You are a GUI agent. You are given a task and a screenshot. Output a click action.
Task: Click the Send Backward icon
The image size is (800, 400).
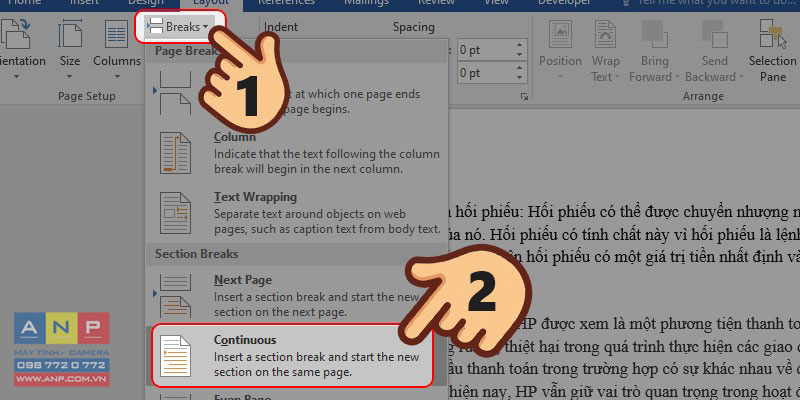point(714,35)
